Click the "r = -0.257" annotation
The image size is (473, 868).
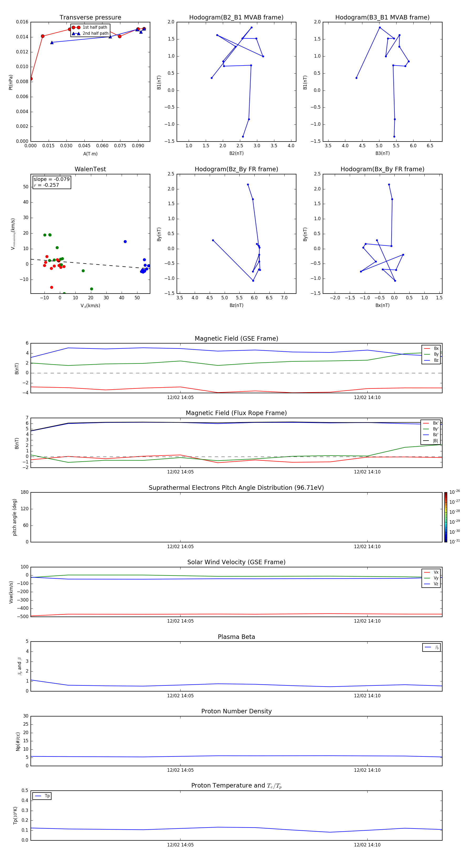tap(46, 185)
